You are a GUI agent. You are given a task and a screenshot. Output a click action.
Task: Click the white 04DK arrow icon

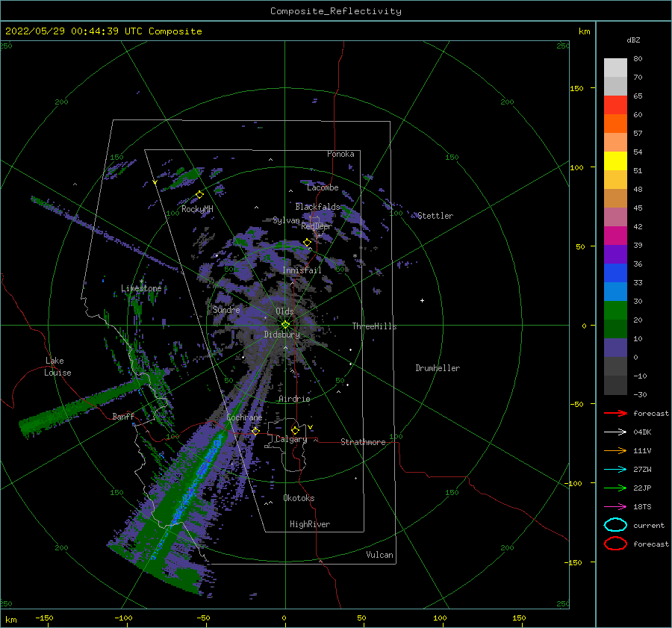coord(615,432)
